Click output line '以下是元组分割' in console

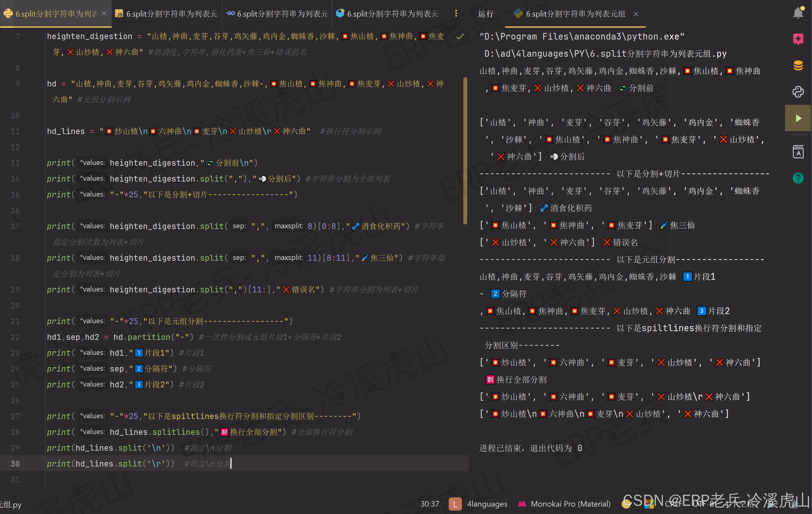coord(646,259)
